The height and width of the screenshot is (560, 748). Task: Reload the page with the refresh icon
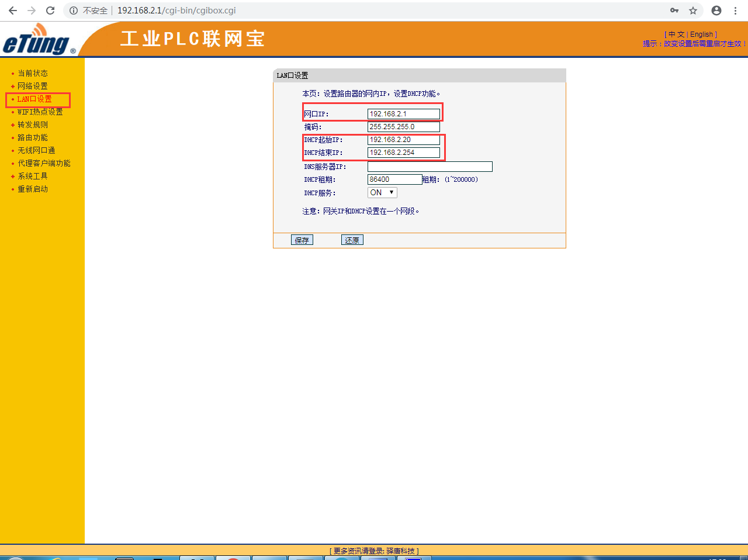tap(50, 11)
